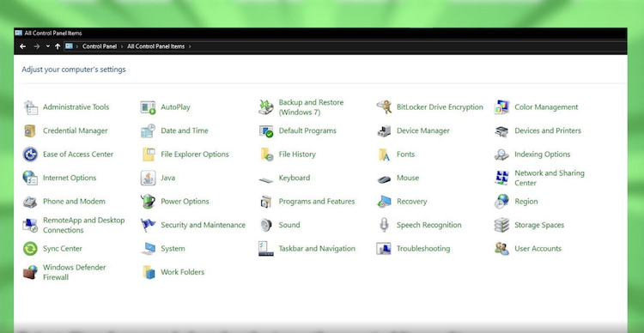This screenshot has width=644, height=333.
Task: Open the Device Manager icon
Action: tap(384, 131)
